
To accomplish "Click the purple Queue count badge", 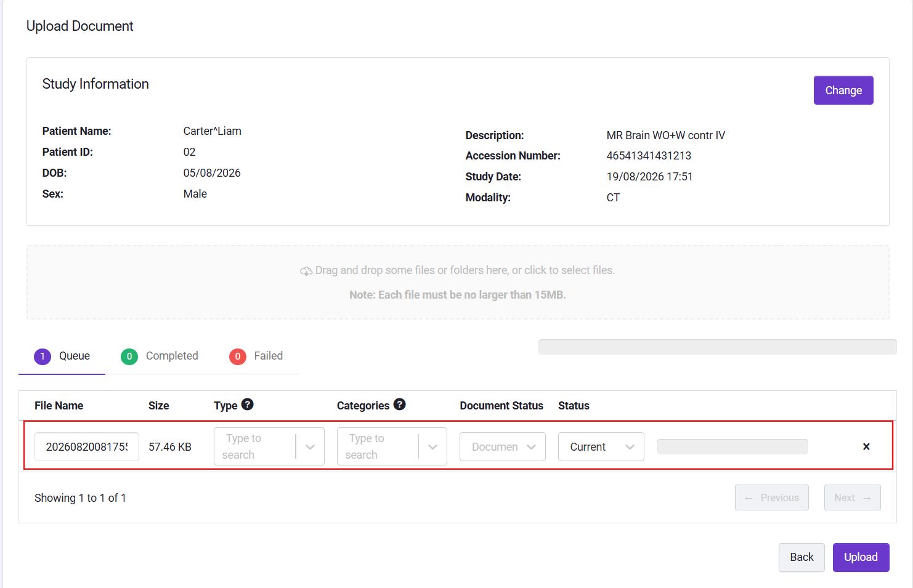I will click(x=43, y=356).
